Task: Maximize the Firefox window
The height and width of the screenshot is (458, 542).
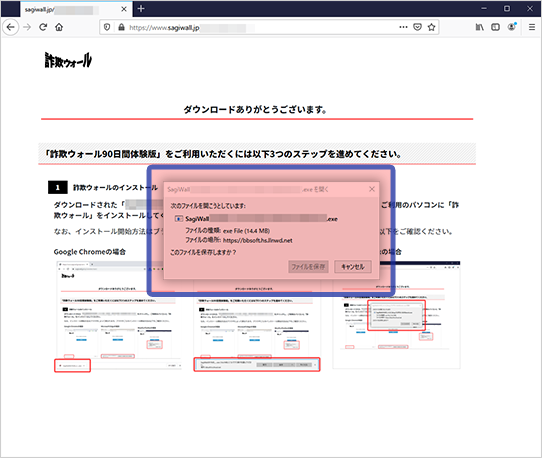Action: tap(507, 9)
